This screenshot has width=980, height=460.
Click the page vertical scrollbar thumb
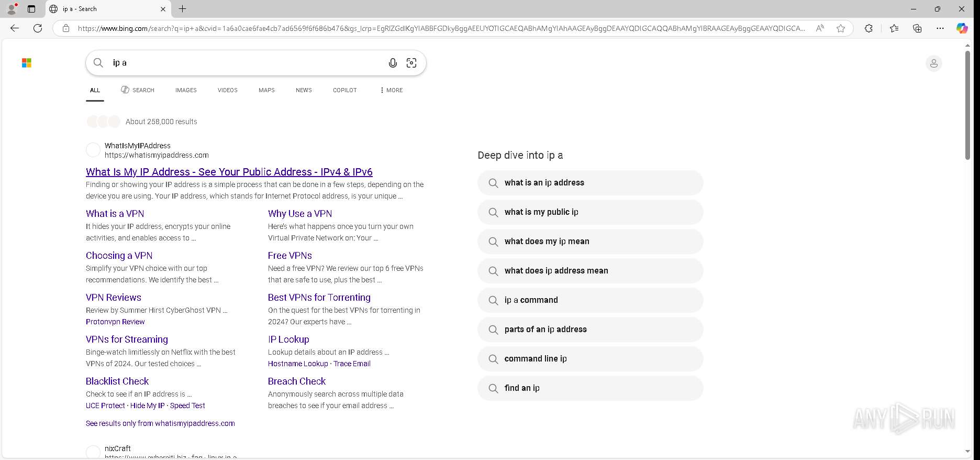click(967, 105)
